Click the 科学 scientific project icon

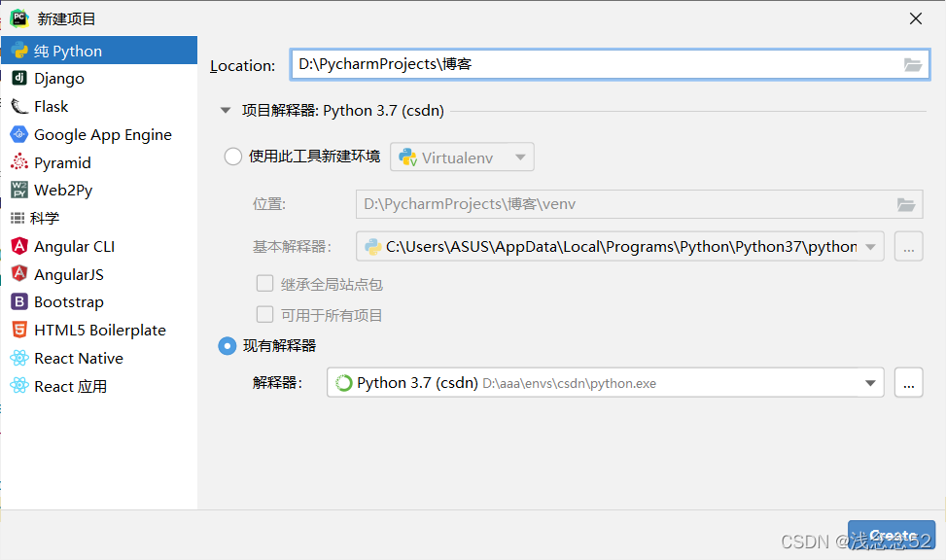18,218
